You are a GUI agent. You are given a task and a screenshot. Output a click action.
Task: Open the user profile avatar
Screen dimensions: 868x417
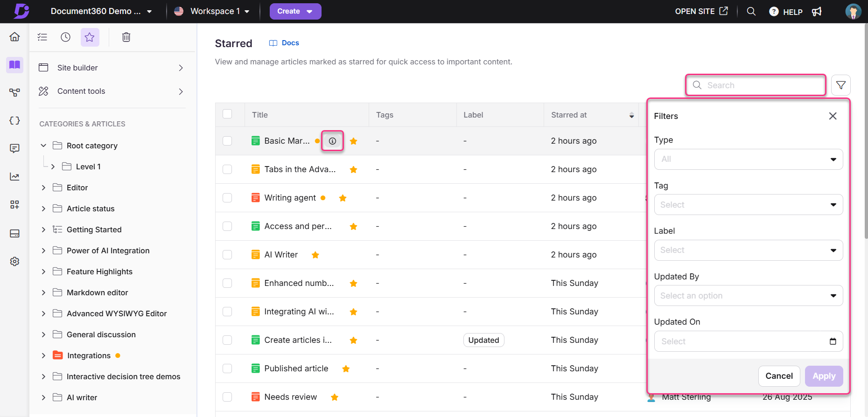point(853,12)
